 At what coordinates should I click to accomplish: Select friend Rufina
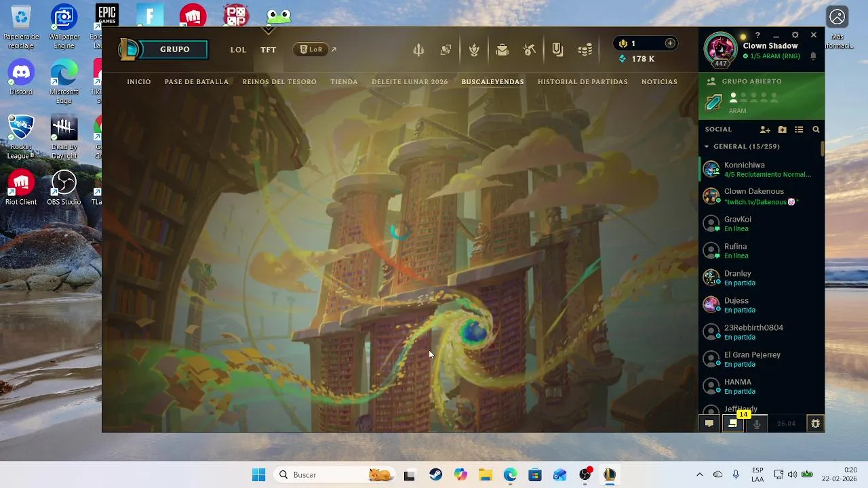point(762,251)
